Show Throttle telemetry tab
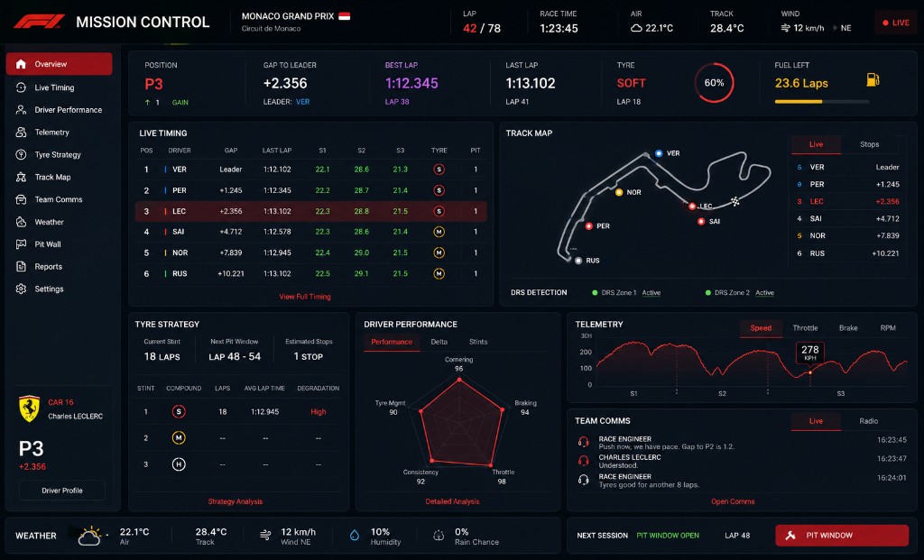This screenshot has width=924, height=560. [805, 328]
